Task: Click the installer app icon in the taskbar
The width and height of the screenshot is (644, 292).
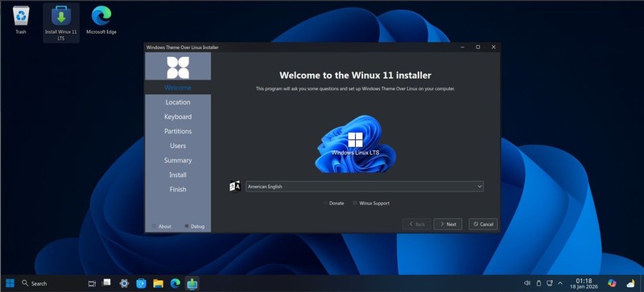Action: click(x=192, y=283)
